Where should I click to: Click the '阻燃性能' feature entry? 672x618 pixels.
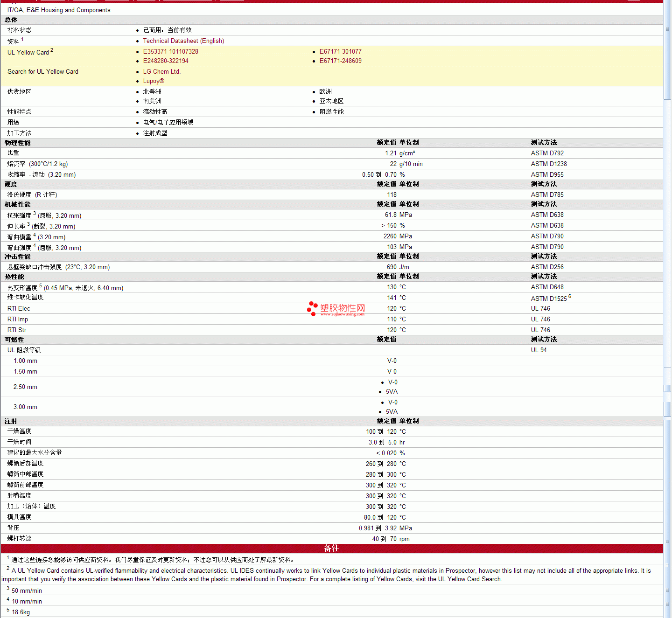click(x=331, y=112)
